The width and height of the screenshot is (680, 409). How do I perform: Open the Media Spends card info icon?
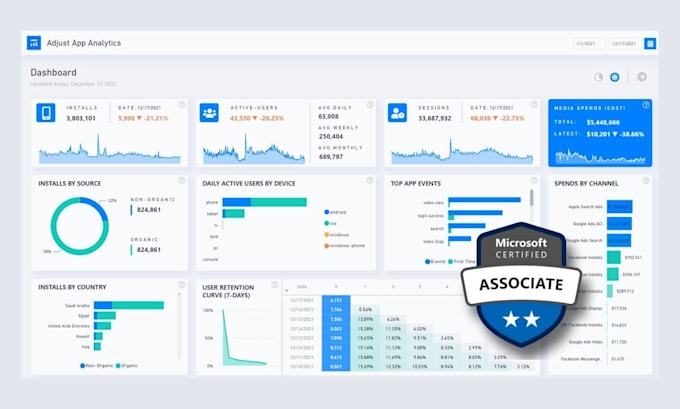(646, 105)
